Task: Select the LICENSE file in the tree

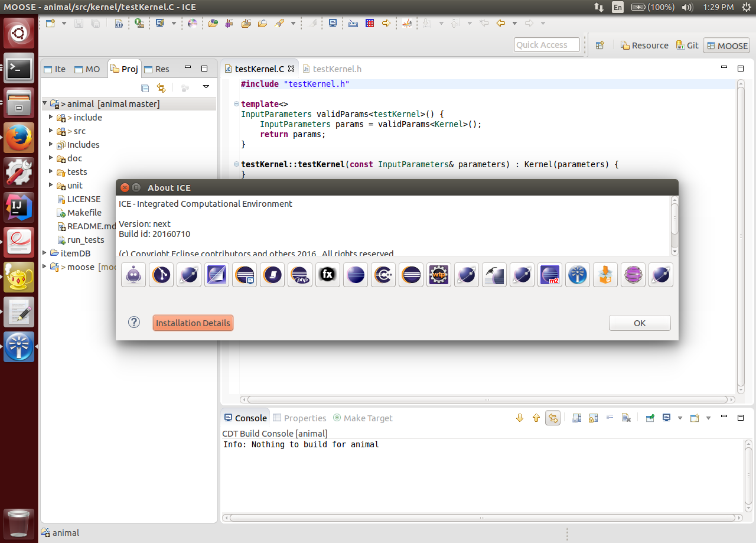Action: pyautogui.click(x=84, y=199)
